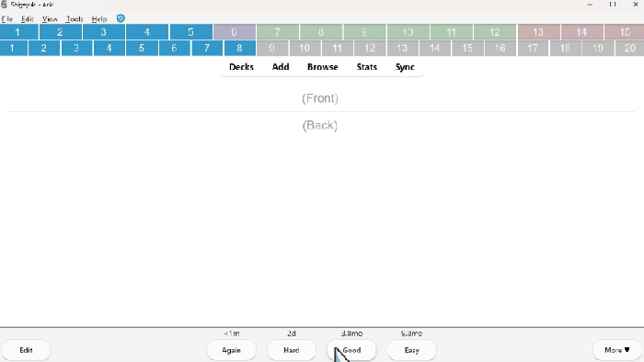Click the (Front) card text
The height and width of the screenshot is (362, 644).
click(x=320, y=98)
